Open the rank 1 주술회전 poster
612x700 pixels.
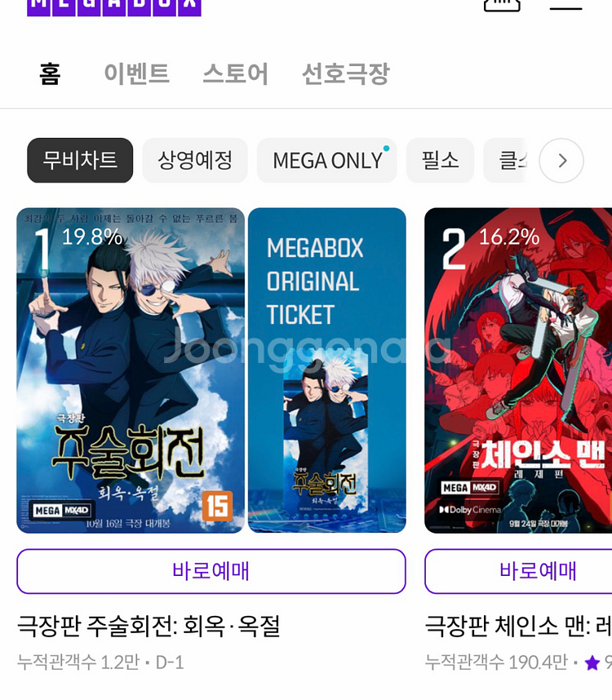pos(131,370)
